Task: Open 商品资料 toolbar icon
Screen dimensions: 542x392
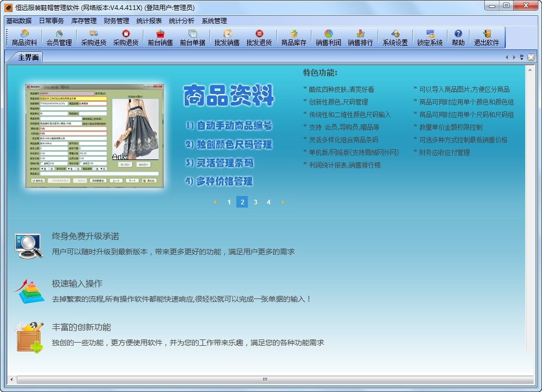Action: pyautogui.click(x=24, y=38)
